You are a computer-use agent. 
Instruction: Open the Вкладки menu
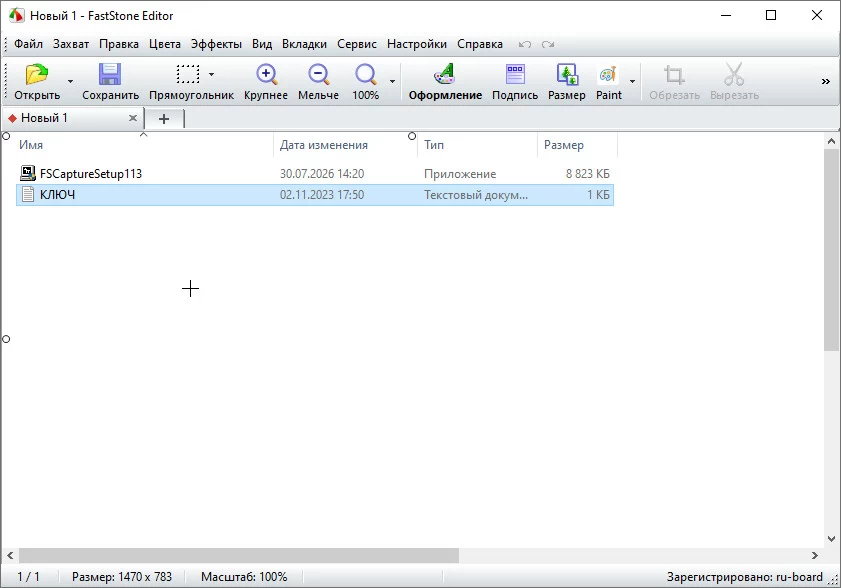[x=304, y=44]
